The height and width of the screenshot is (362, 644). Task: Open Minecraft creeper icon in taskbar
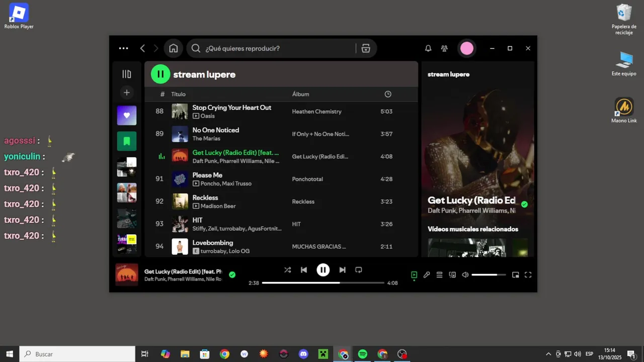click(x=323, y=354)
